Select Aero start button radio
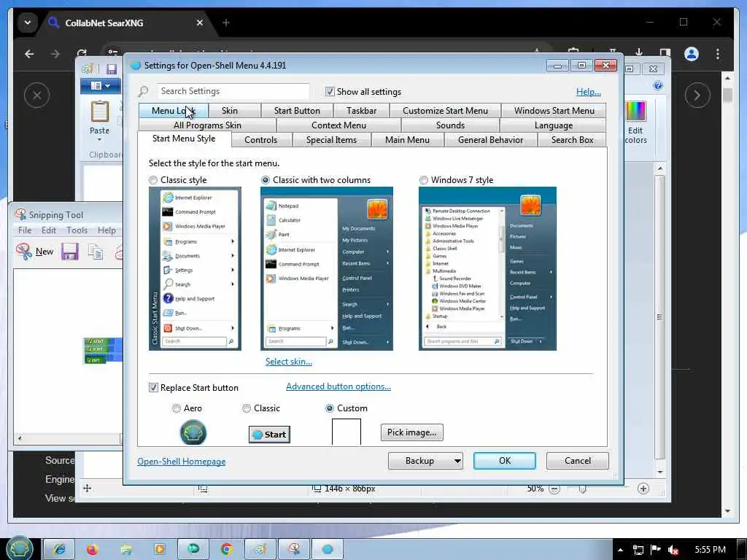This screenshot has width=747, height=560. pyautogui.click(x=177, y=408)
